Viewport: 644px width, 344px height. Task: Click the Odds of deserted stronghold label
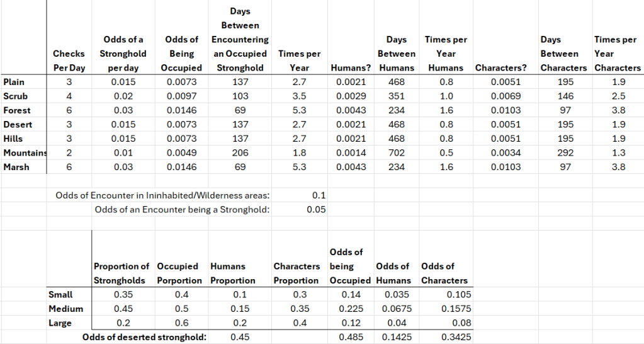click(144, 337)
